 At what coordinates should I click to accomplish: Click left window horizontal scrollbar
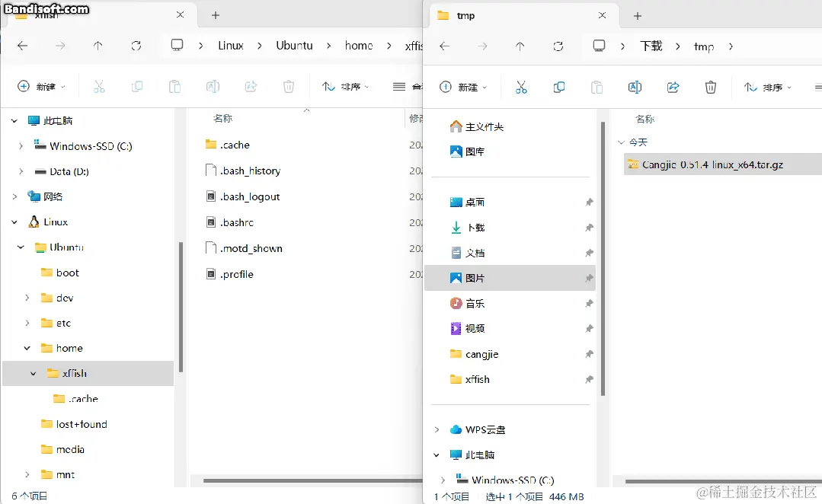pos(313,480)
